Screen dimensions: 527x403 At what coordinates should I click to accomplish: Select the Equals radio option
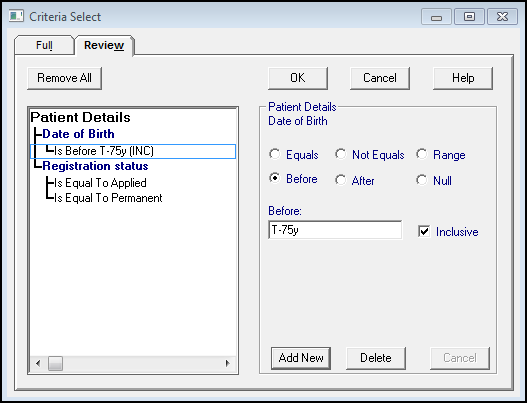[x=275, y=154]
